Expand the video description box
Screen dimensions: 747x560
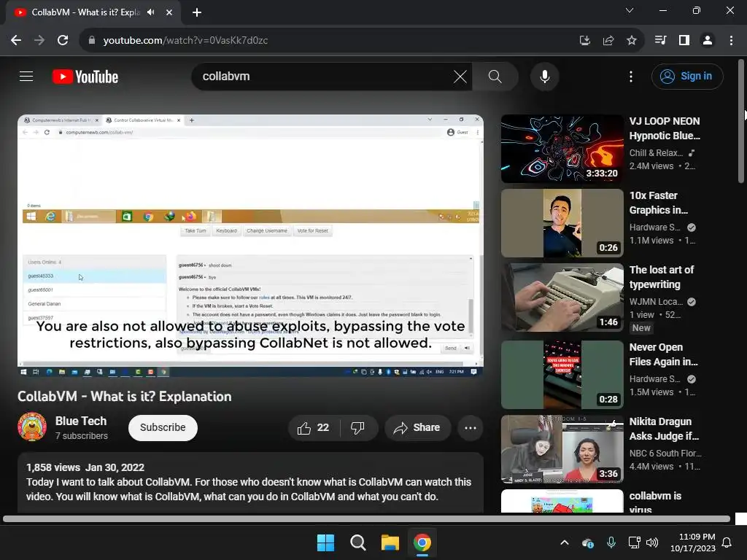(251, 483)
